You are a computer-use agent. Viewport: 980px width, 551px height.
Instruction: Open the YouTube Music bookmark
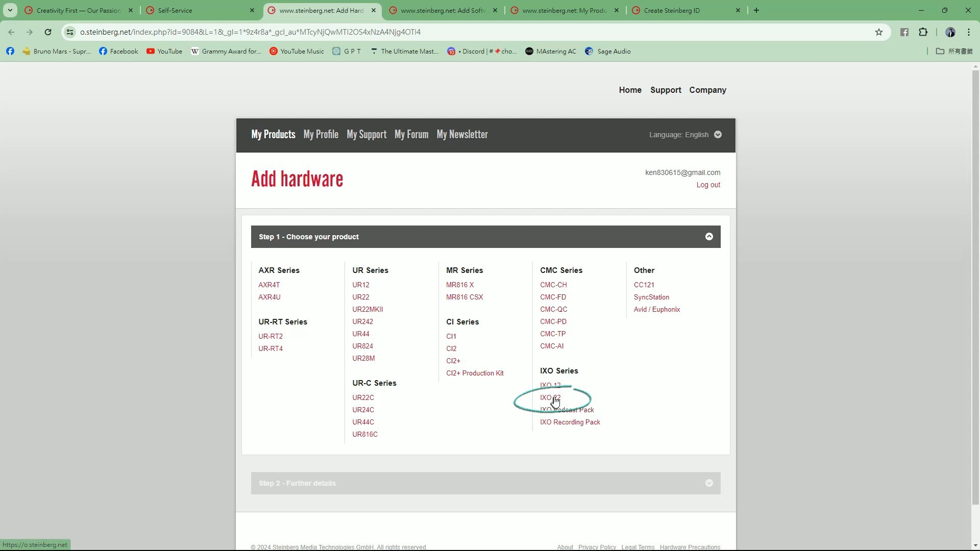(x=297, y=51)
